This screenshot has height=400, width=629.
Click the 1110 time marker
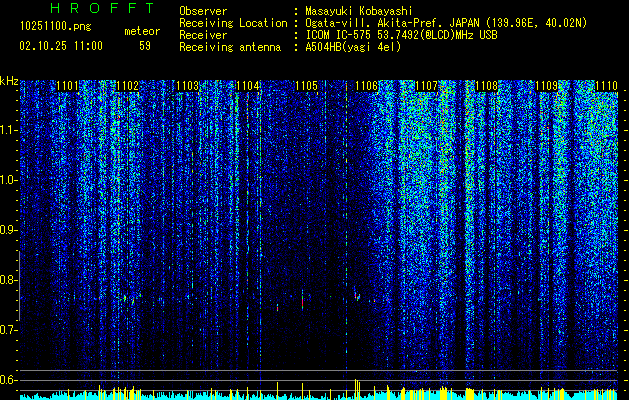(x=606, y=86)
